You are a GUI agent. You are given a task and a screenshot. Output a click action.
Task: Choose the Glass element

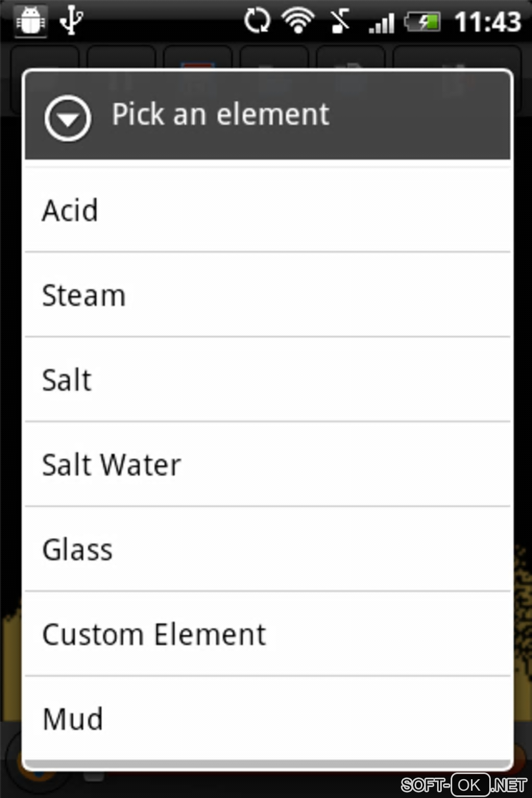point(267,550)
